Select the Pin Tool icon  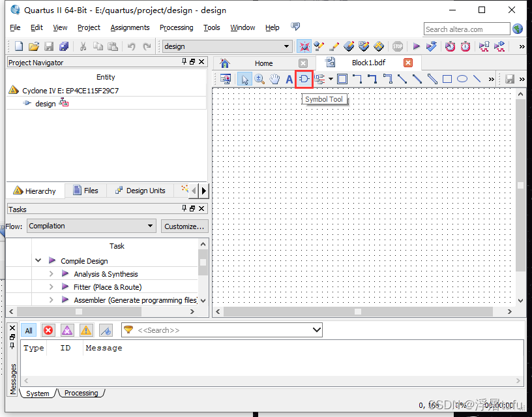319,80
